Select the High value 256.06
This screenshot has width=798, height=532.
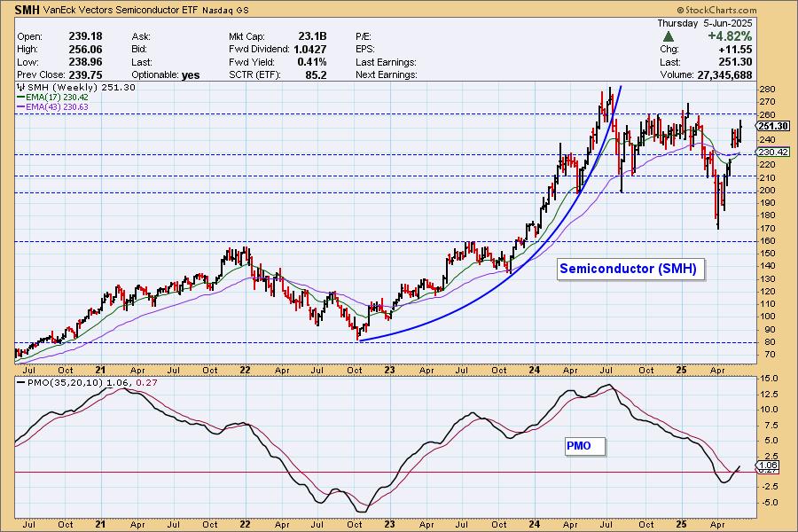[85, 50]
